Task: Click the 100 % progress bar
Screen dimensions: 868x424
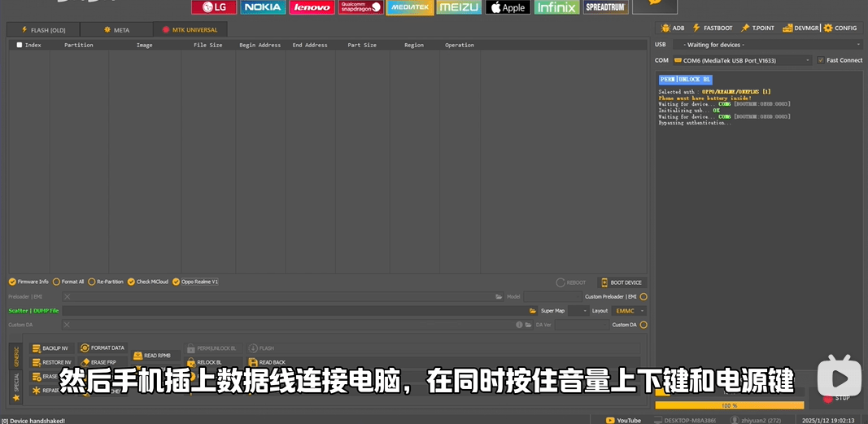Action: click(729, 405)
